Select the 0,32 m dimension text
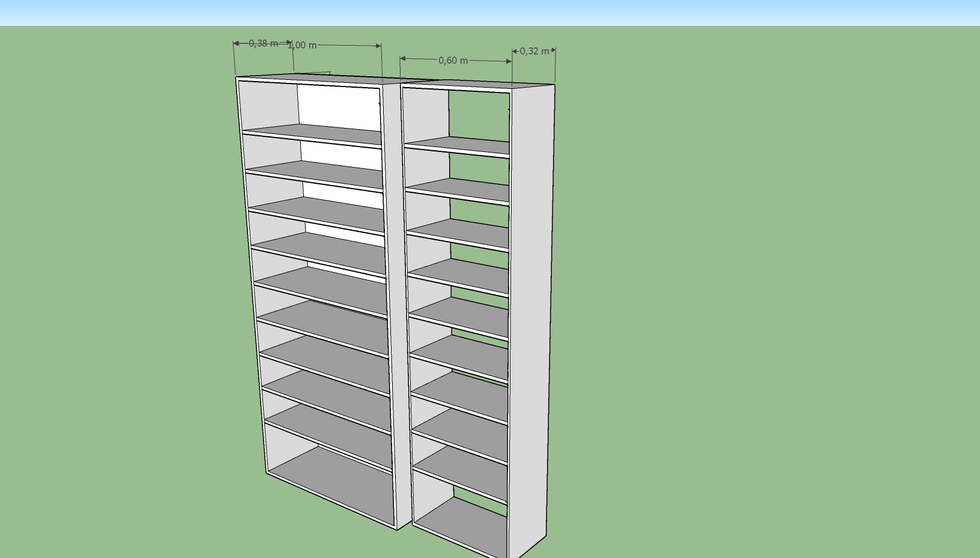The height and width of the screenshot is (558, 980). pyautogui.click(x=534, y=51)
